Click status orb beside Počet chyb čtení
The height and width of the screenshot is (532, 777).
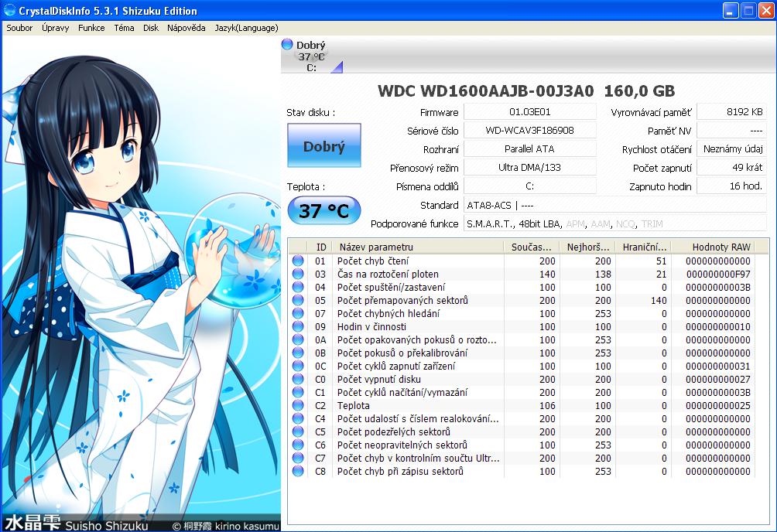click(x=298, y=261)
